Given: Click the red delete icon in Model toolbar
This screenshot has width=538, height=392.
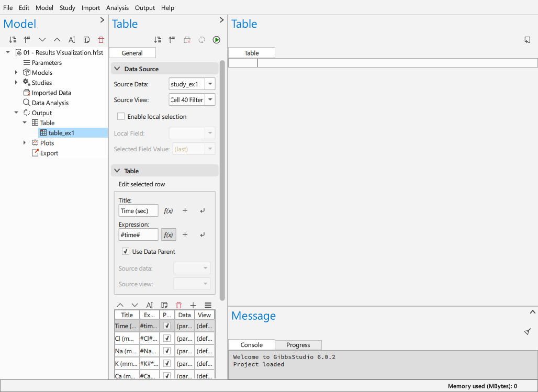Looking at the screenshot, I should (x=101, y=40).
